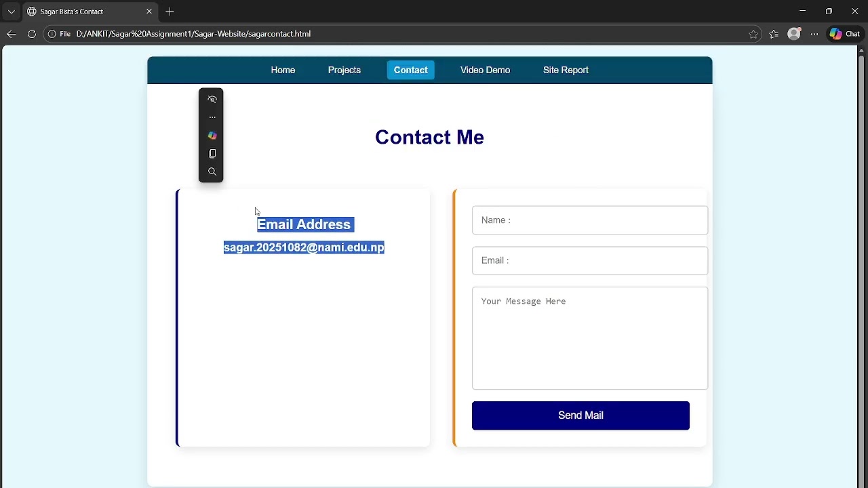Open the Projects page link
The height and width of the screenshot is (488, 868).
[344, 70]
